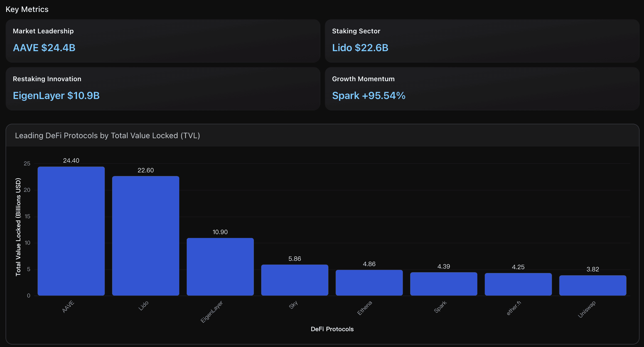Select the AAVE bar in the chart
Screen dimensions: 644x347
71,231
